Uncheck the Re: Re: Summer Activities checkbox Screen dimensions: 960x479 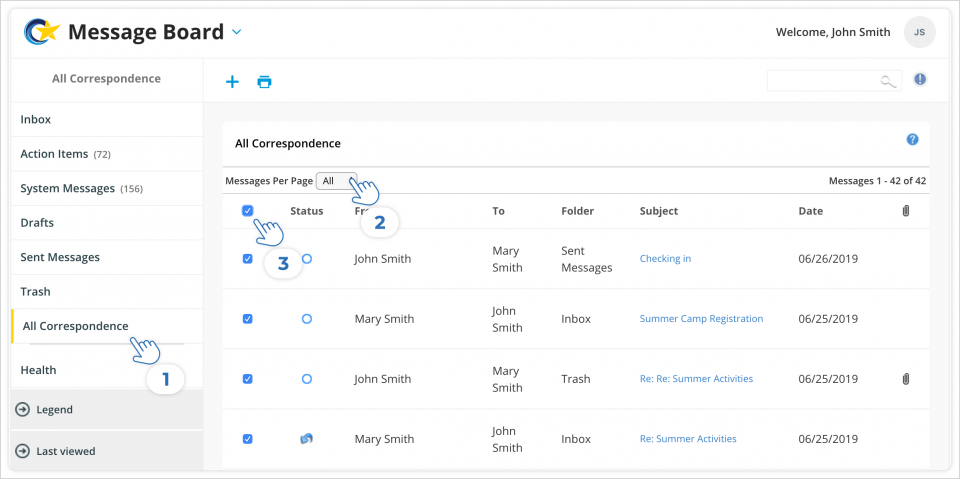[247, 379]
